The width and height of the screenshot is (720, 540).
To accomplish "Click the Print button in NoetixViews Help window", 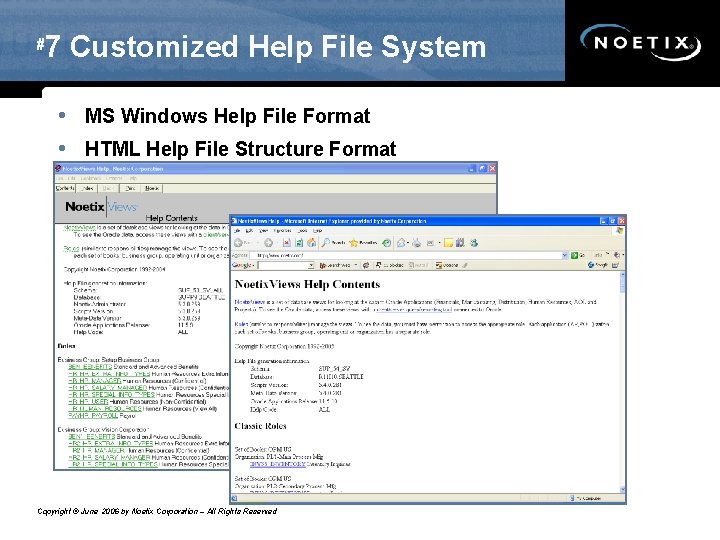I will coord(130,188).
